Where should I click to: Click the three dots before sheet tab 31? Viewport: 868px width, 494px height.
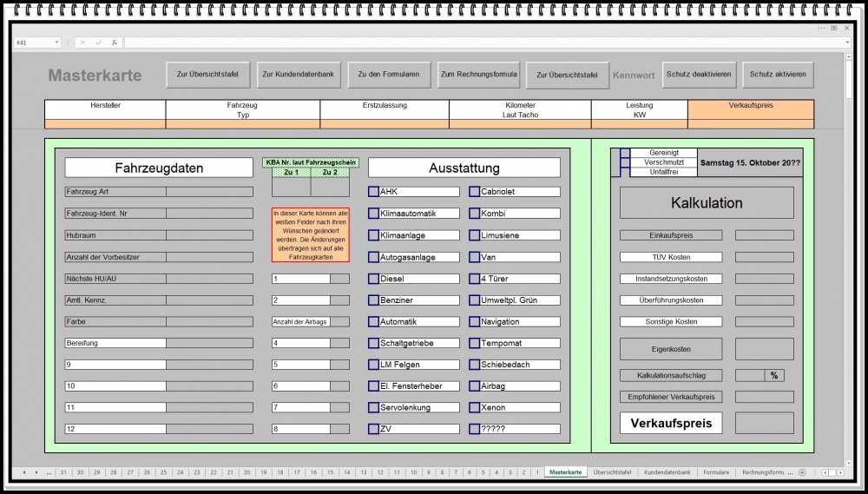coord(49,472)
